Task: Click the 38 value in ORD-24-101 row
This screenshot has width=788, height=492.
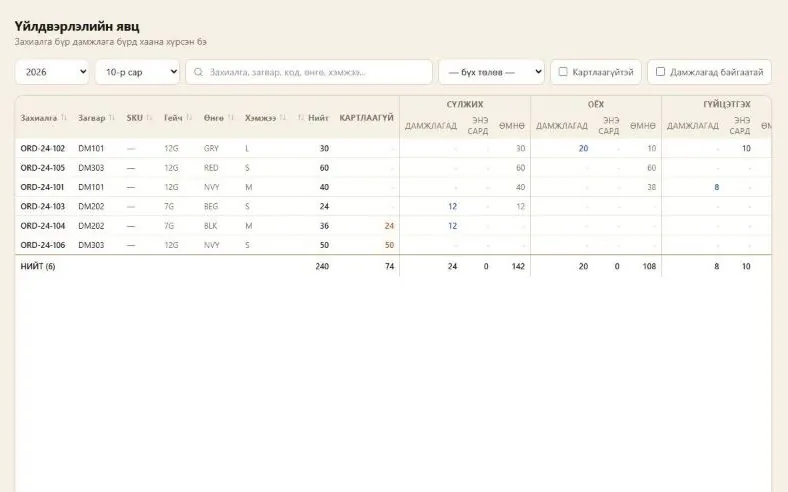Action: click(651, 187)
